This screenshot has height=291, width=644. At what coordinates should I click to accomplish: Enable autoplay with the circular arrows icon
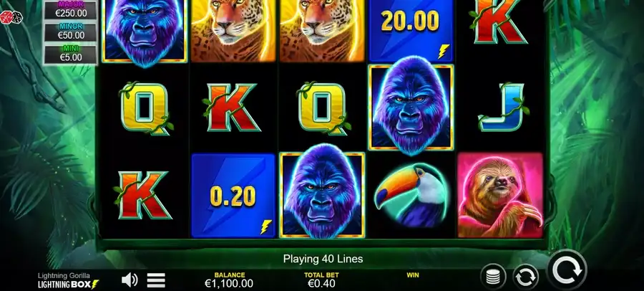tap(525, 277)
